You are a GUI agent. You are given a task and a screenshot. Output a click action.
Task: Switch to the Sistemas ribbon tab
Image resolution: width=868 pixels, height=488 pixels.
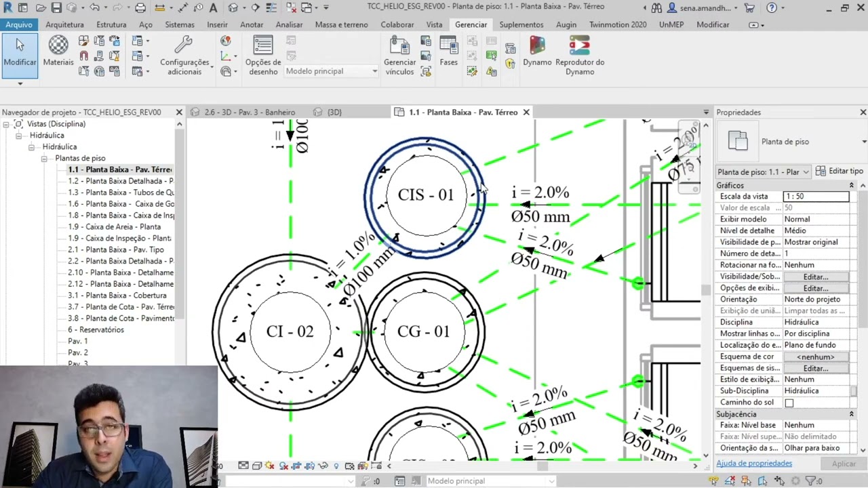click(x=180, y=24)
